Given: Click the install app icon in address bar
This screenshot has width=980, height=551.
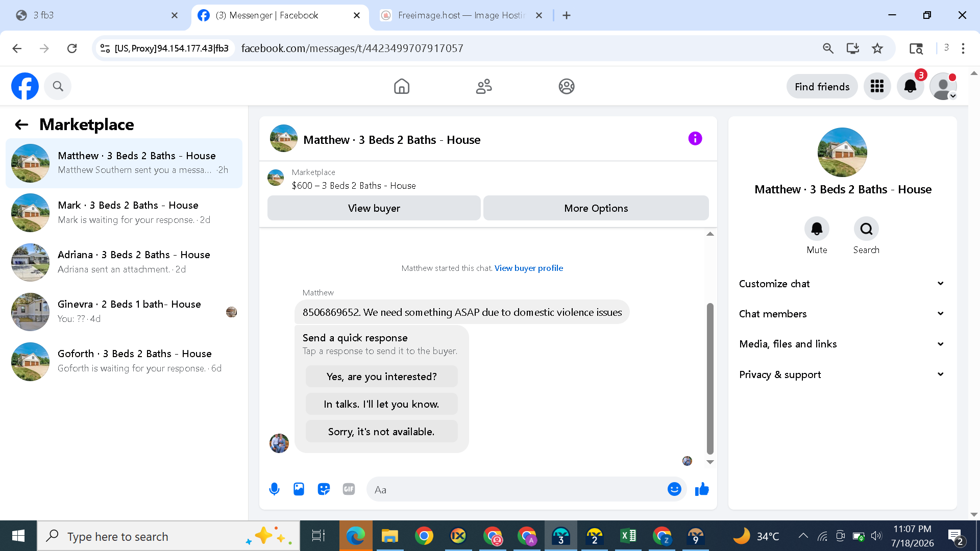Looking at the screenshot, I should [852, 48].
